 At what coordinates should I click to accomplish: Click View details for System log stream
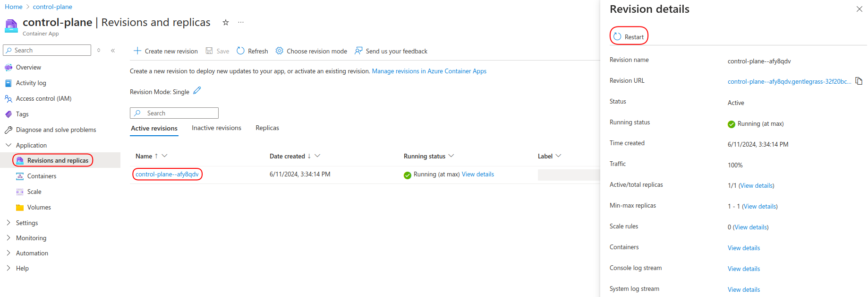744,289
